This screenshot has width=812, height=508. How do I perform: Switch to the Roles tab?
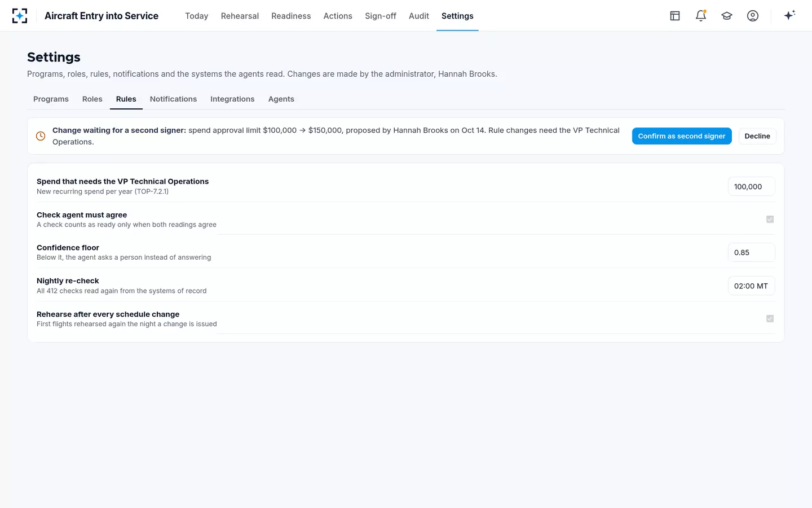click(x=92, y=99)
